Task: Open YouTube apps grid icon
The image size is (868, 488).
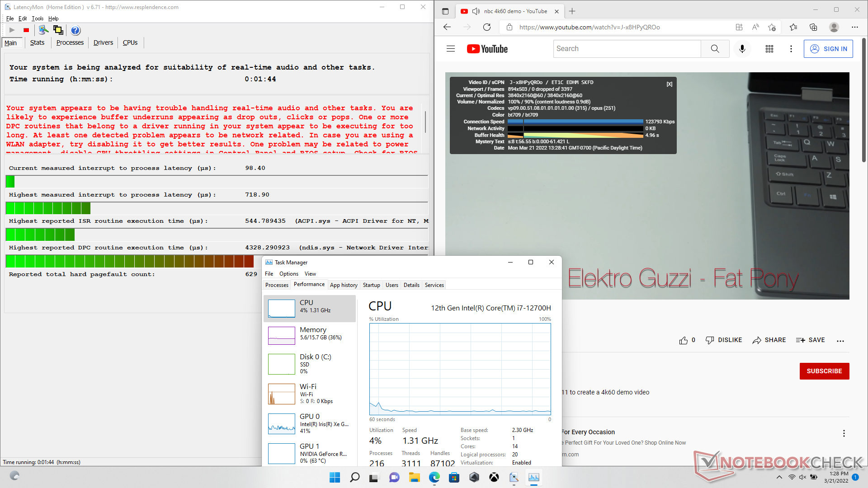Action: point(769,49)
